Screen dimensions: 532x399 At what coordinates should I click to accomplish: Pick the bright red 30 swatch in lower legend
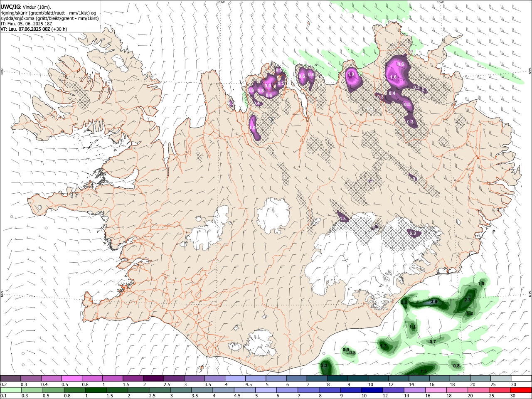521,390
